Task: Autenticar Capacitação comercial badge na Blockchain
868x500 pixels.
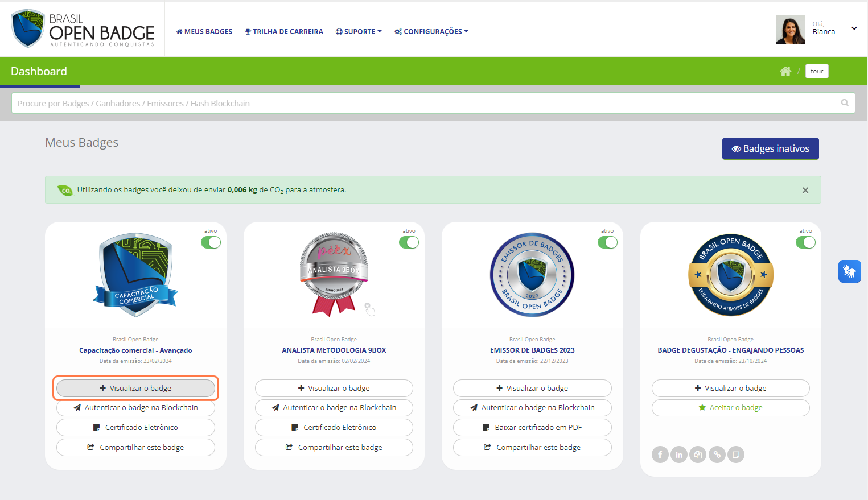Action: [x=135, y=408]
